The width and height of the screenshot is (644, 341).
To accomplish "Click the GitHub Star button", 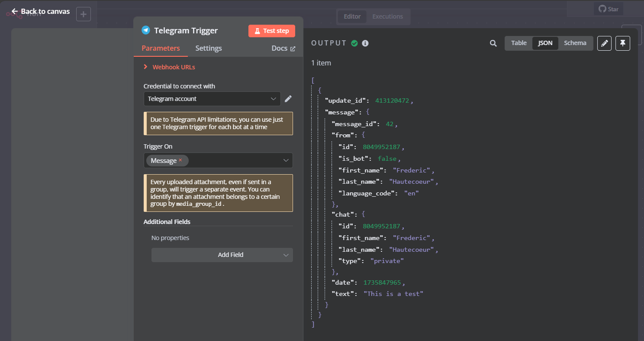I will 609,9.
